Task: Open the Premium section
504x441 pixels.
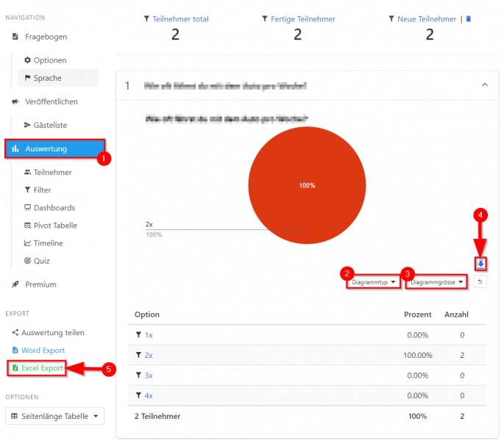Action: pyautogui.click(x=34, y=284)
